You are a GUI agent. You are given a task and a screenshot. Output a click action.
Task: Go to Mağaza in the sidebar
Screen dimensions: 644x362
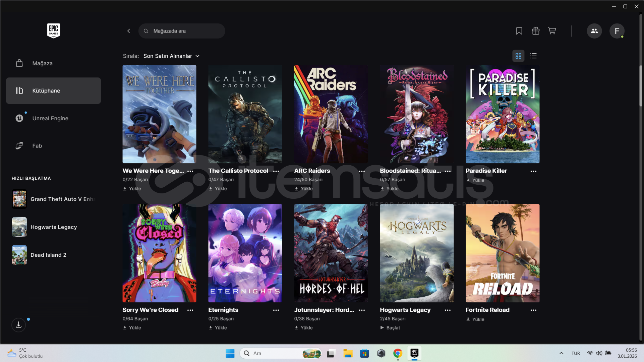42,63
